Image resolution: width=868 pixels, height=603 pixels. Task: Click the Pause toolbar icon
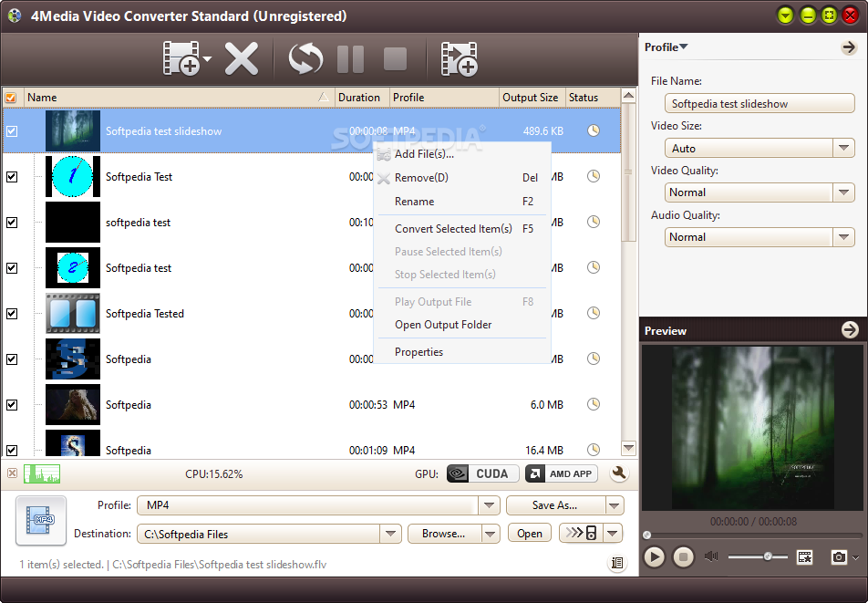pos(350,58)
